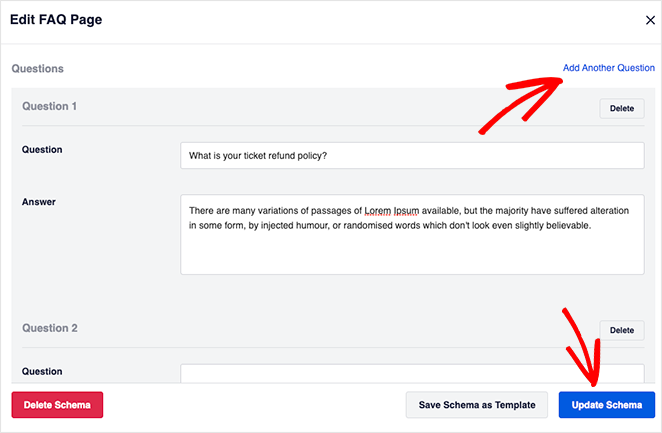The width and height of the screenshot is (662, 433).
Task: Delete Question 2 using its Delete button
Action: tap(621, 330)
